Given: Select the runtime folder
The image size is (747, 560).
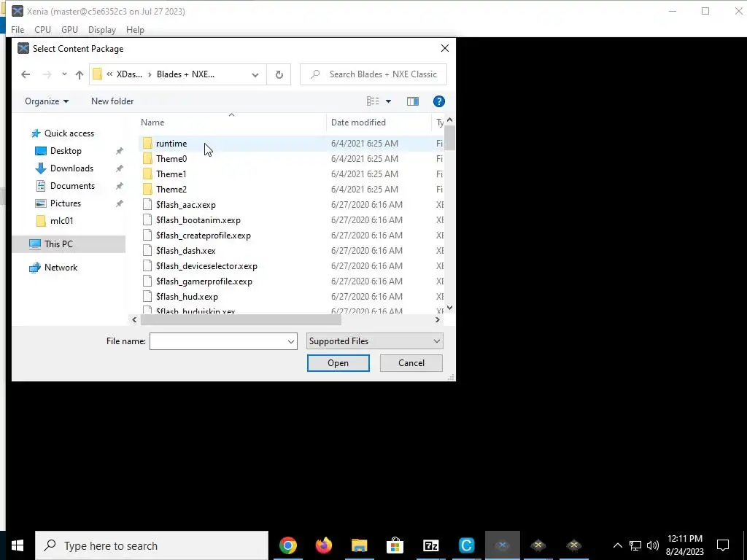Looking at the screenshot, I should pyautogui.click(x=290, y=144).
